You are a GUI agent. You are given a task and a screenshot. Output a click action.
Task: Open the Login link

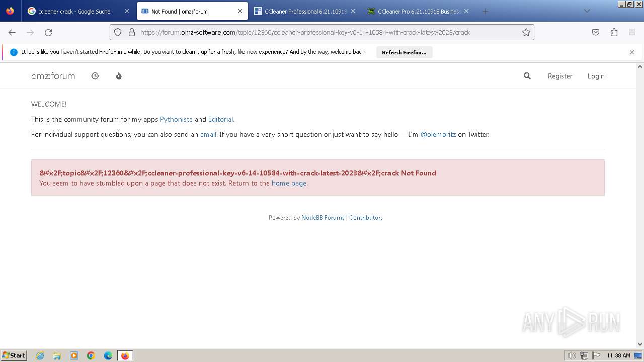(596, 76)
